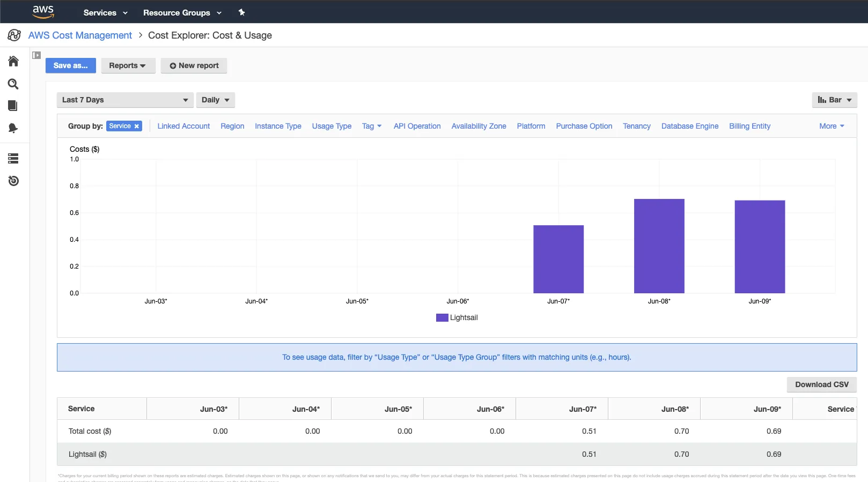
Task: Click the AWS Cost Management breadcrumb link
Action: pyautogui.click(x=80, y=35)
